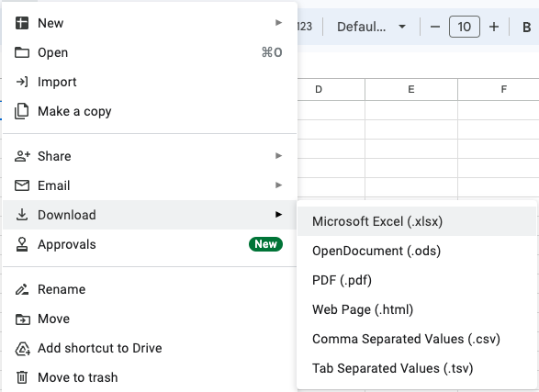This screenshot has width=539, height=392.
Task: Click the Make a copy icon
Action: 22,111
